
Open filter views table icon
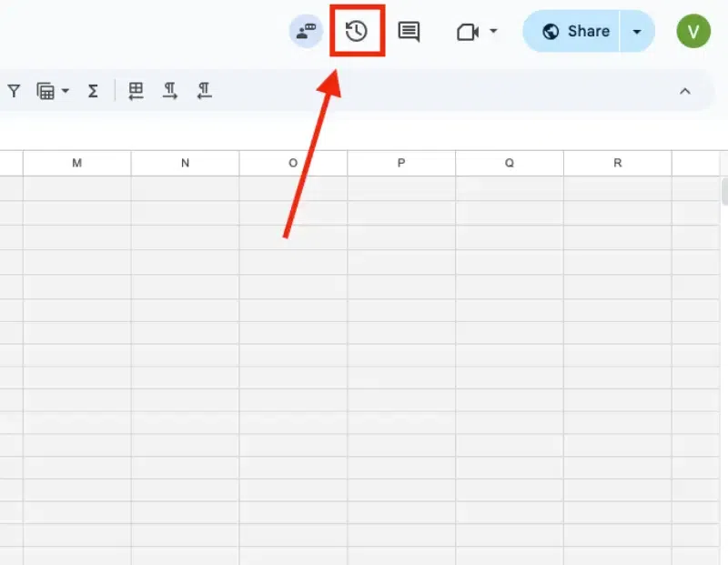pos(45,91)
